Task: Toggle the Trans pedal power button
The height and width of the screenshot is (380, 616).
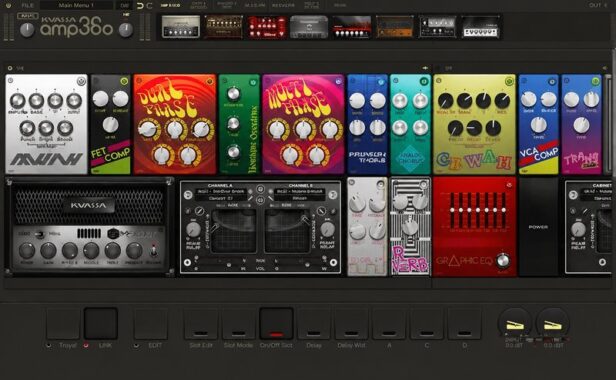Action: 596,81
